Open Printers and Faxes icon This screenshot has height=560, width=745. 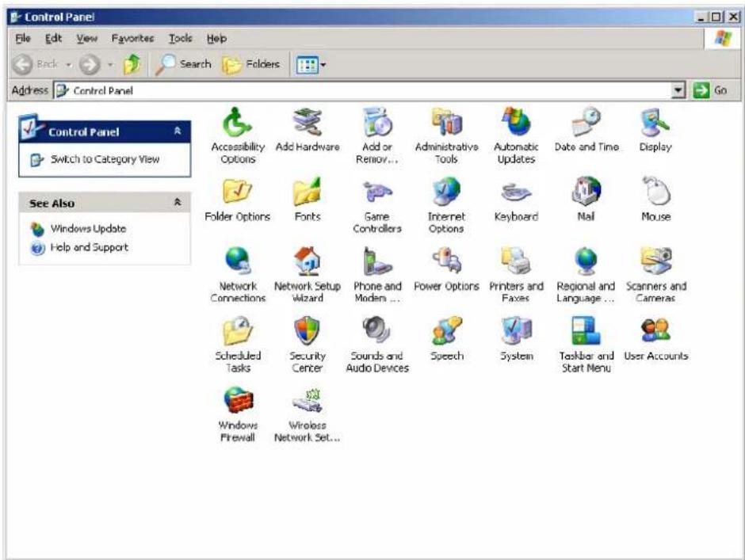point(517,261)
